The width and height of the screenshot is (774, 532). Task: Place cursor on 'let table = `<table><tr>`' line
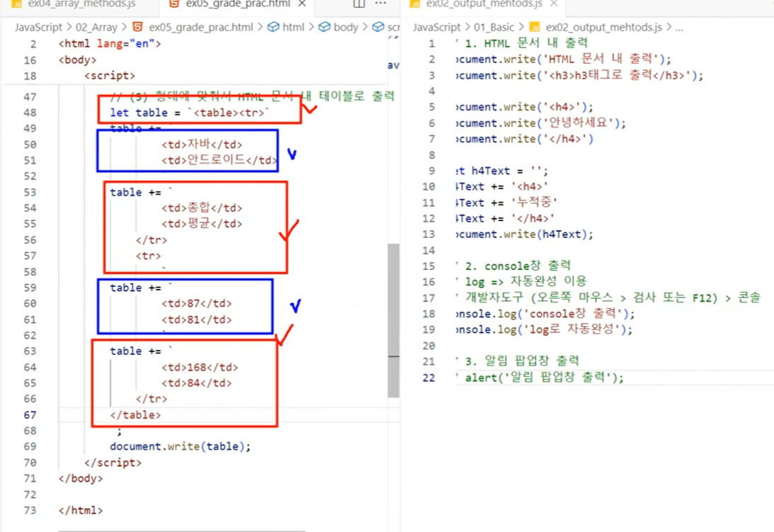click(x=190, y=113)
